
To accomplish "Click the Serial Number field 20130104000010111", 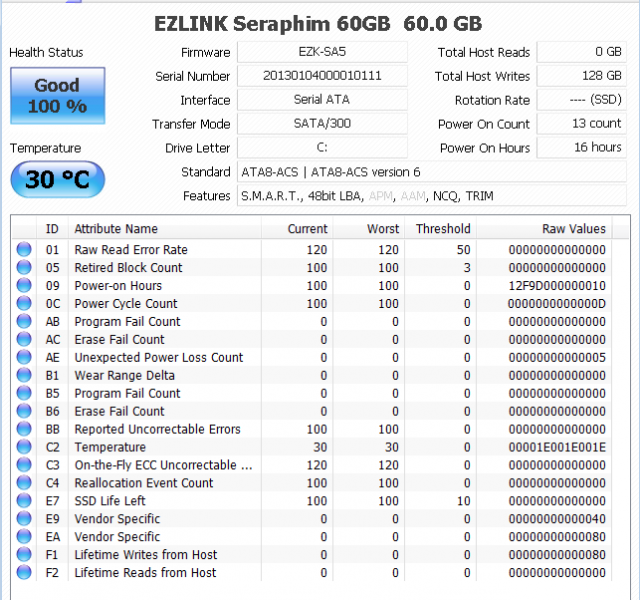I will (x=322, y=76).
